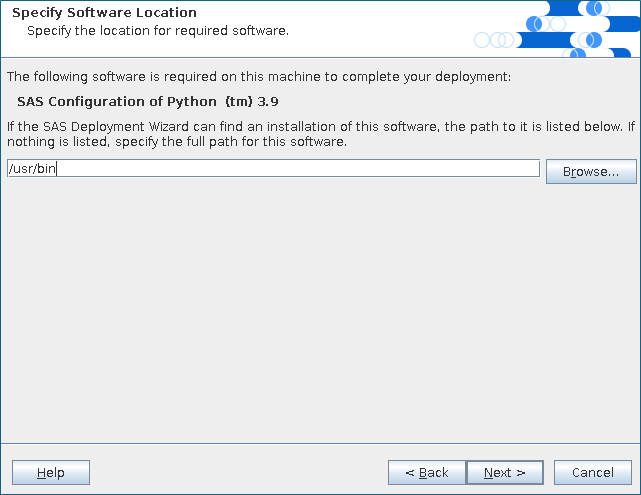Go back using the < Back button
Screen dimensions: 641x495
(426, 472)
